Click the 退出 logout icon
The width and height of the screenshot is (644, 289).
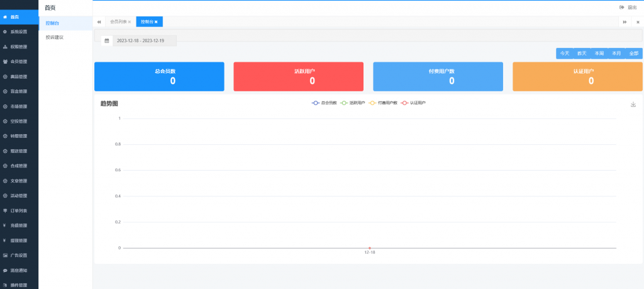tap(622, 8)
